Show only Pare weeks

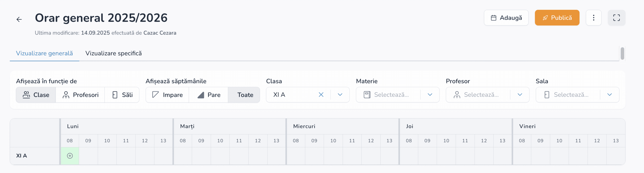tap(209, 95)
